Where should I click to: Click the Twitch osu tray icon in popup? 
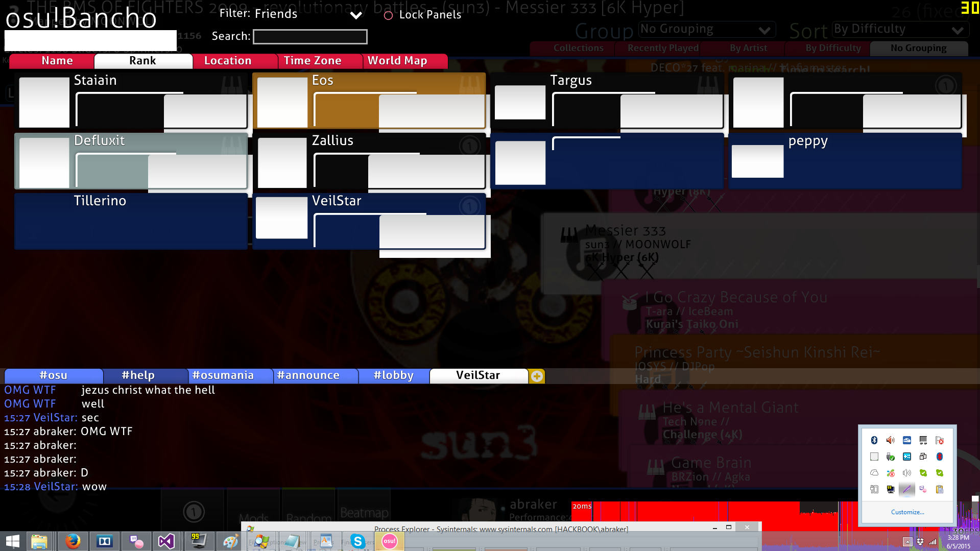pos(923,489)
